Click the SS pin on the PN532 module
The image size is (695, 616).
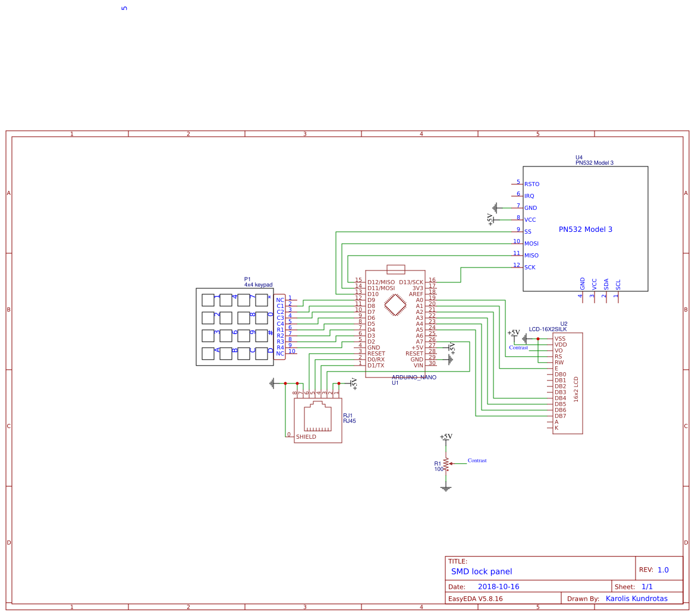[527, 232]
